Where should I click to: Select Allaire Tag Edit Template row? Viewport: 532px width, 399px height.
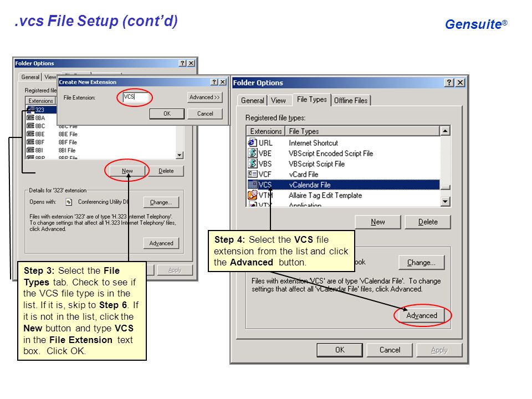[344, 196]
